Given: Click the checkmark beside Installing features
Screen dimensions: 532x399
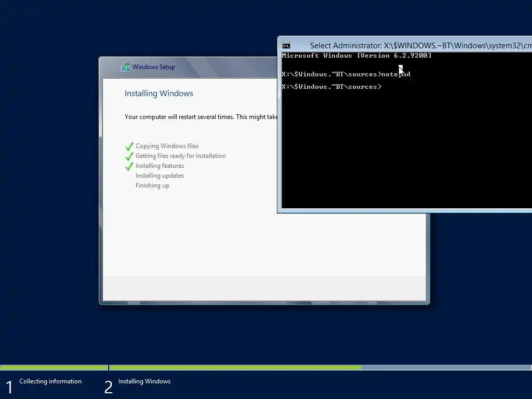Looking at the screenshot, I should [129, 166].
